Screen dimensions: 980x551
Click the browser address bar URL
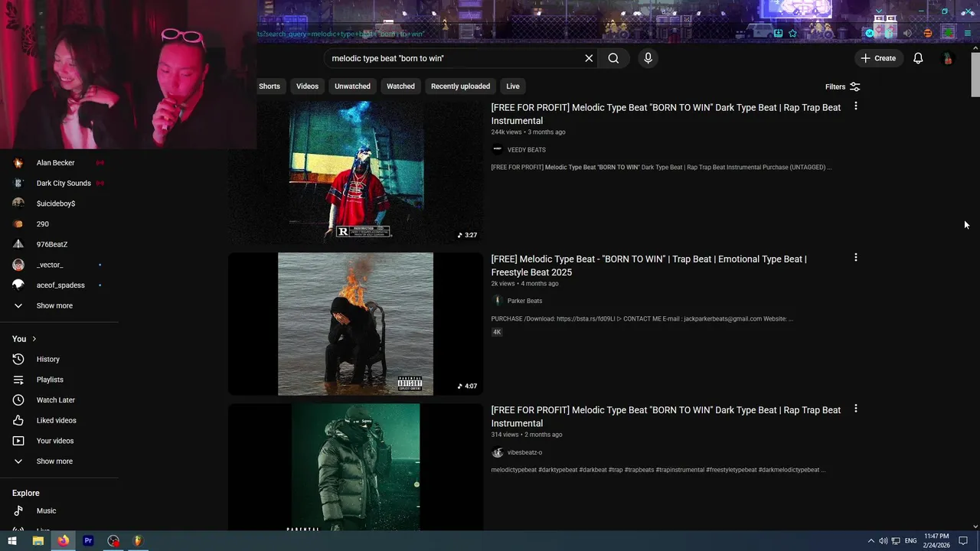click(x=341, y=34)
